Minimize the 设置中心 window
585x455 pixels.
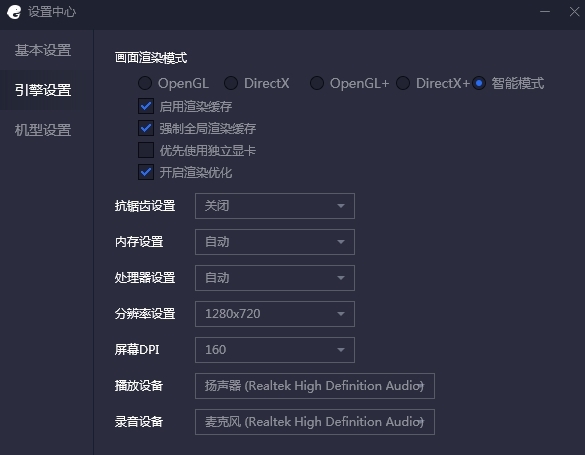(545, 12)
